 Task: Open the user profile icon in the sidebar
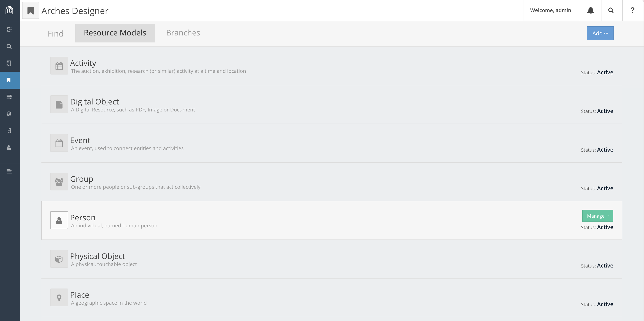(9, 148)
